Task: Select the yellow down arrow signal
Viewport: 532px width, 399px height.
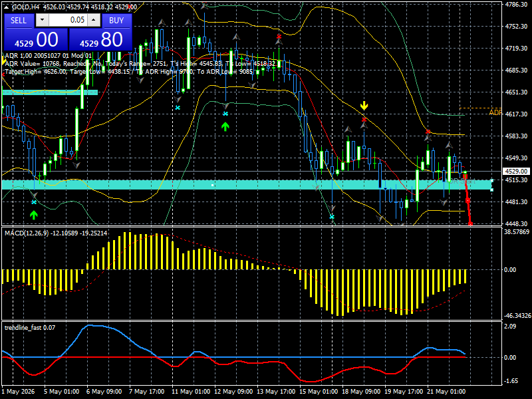Action: (x=364, y=106)
